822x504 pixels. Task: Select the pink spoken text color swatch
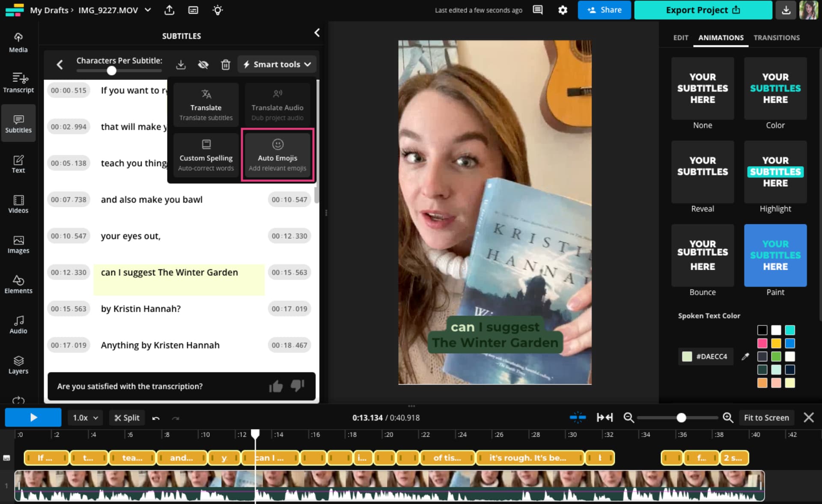(762, 343)
